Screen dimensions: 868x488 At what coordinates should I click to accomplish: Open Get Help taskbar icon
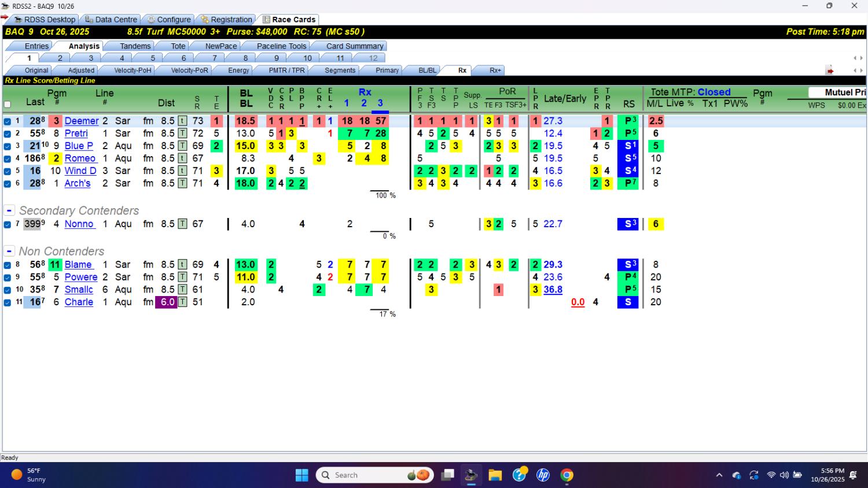click(x=519, y=475)
